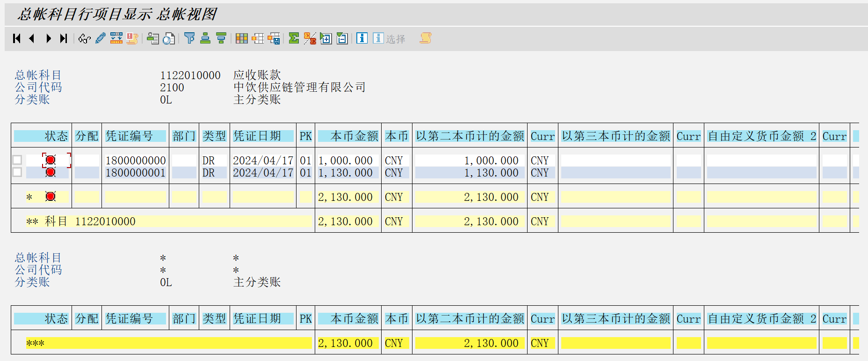This screenshot has width=868, height=361.
Task: Open print preview with the magnifier-page icon
Action: 169,38
